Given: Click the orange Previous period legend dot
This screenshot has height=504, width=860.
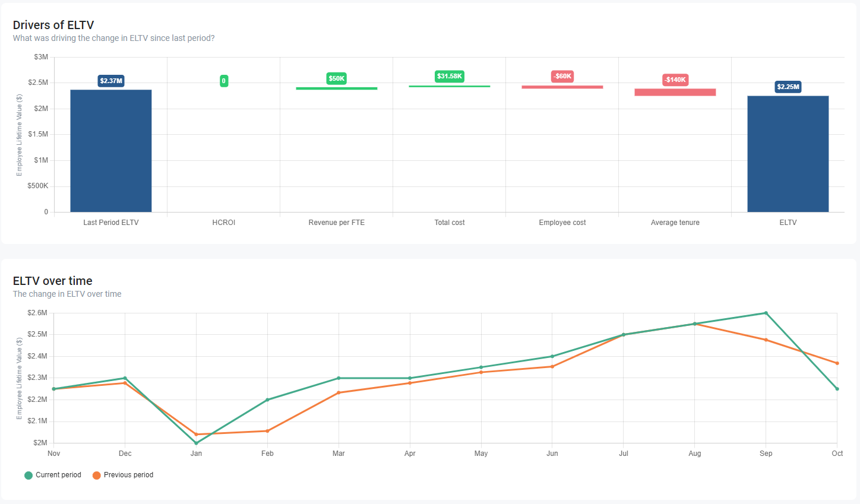Looking at the screenshot, I should coord(96,476).
